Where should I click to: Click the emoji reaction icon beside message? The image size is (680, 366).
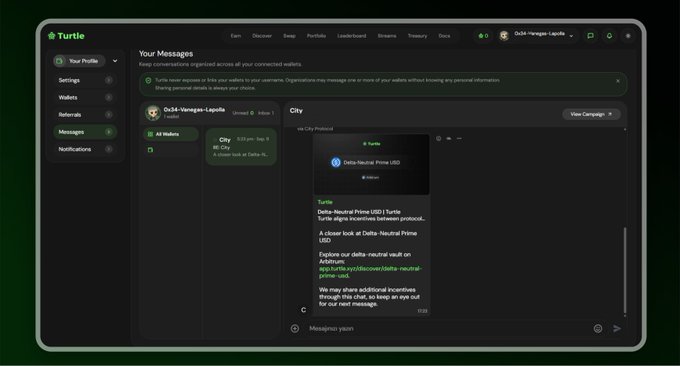click(x=438, y=138)
